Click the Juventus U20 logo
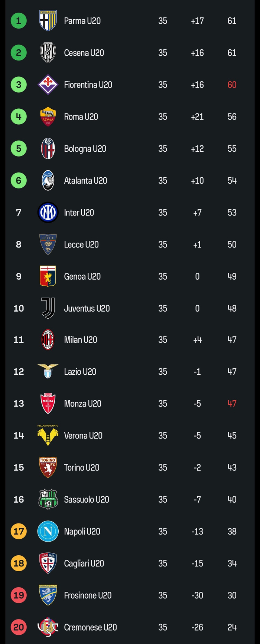 click(48, 308)
